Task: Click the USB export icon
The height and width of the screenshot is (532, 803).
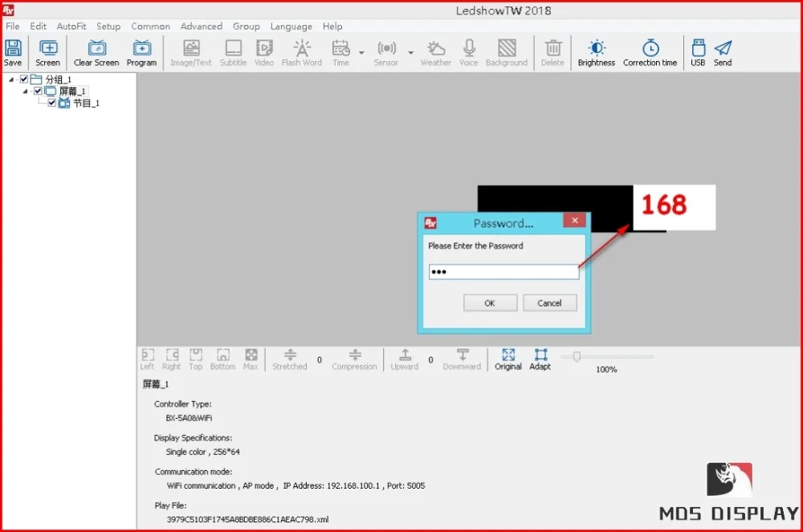Action: pyautogui.click(x=698, y=53)
